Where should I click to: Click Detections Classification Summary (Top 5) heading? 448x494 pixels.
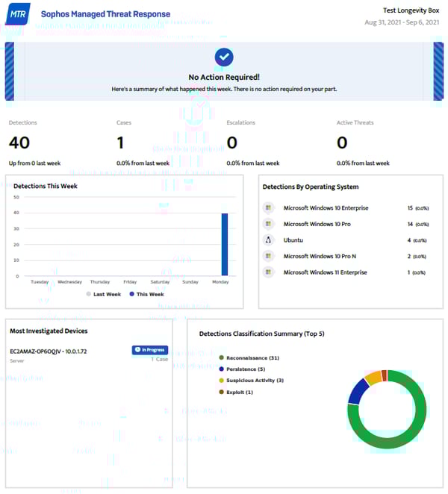click(x=261, y=334)
